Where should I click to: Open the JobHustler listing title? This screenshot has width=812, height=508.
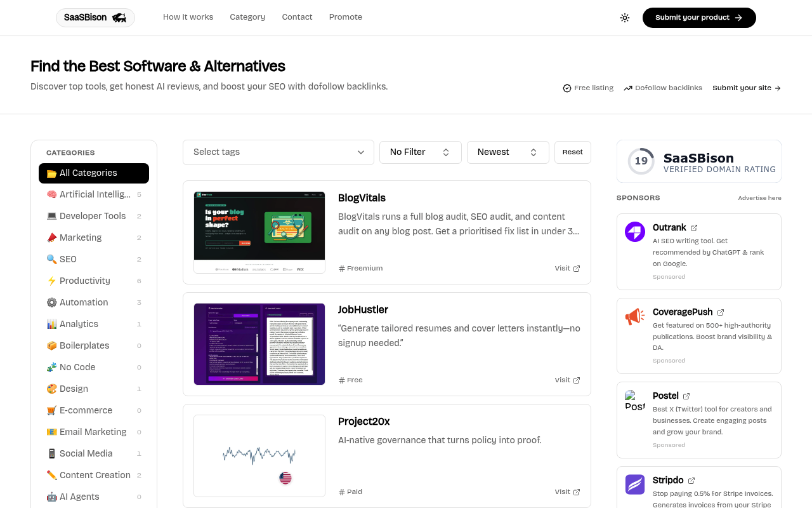click(363, 310)
